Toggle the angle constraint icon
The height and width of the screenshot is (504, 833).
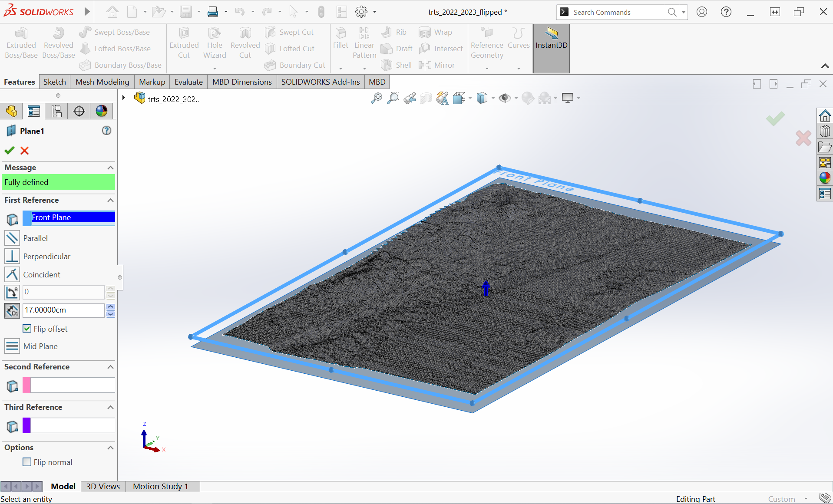[x=12, y=292]
